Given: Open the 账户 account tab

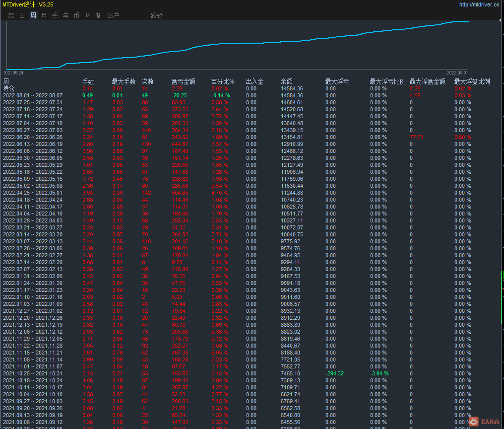Looking at the screenshot, I should (x=113, y=15).
